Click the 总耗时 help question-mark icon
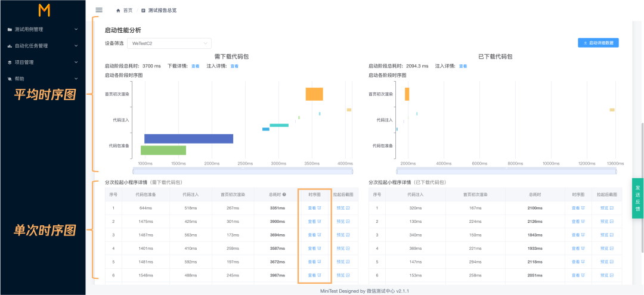 point(284,194)
